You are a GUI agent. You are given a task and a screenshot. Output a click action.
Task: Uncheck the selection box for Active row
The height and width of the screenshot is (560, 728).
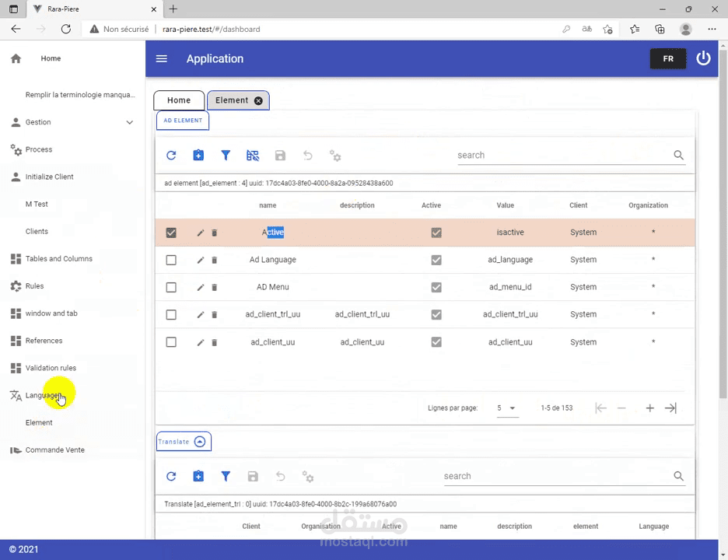coord(171,233)
